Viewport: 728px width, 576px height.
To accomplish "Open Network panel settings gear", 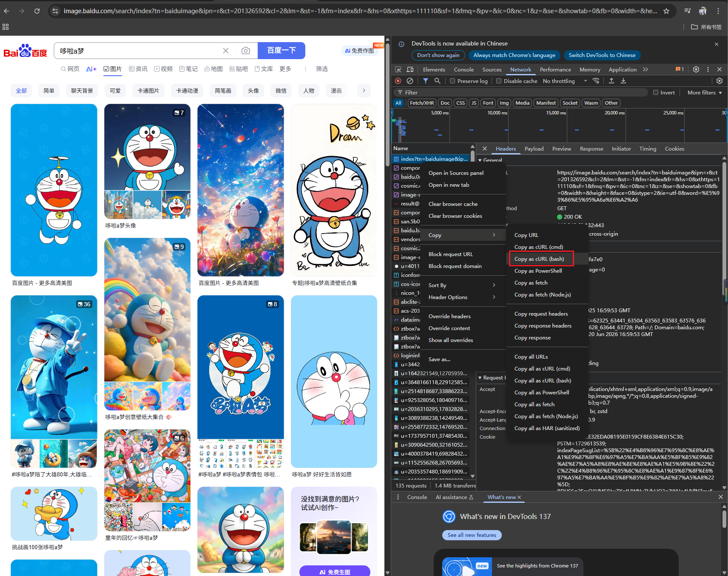I will click(719, 81).
